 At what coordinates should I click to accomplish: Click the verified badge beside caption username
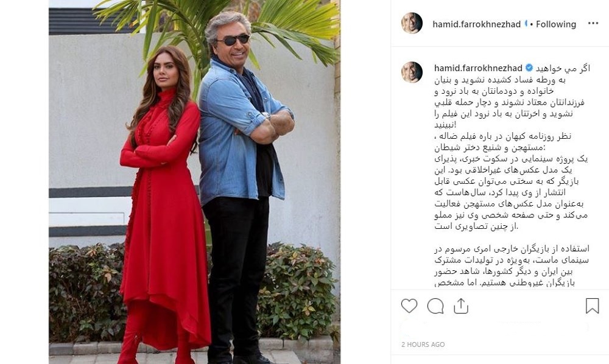(x=529, y=68)
